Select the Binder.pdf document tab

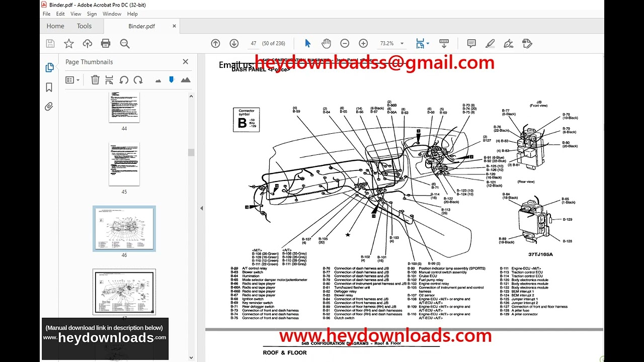142,26
